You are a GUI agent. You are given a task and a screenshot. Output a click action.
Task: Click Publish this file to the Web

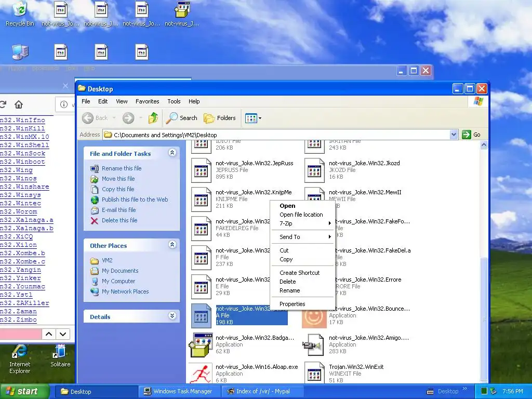(135, 199)
